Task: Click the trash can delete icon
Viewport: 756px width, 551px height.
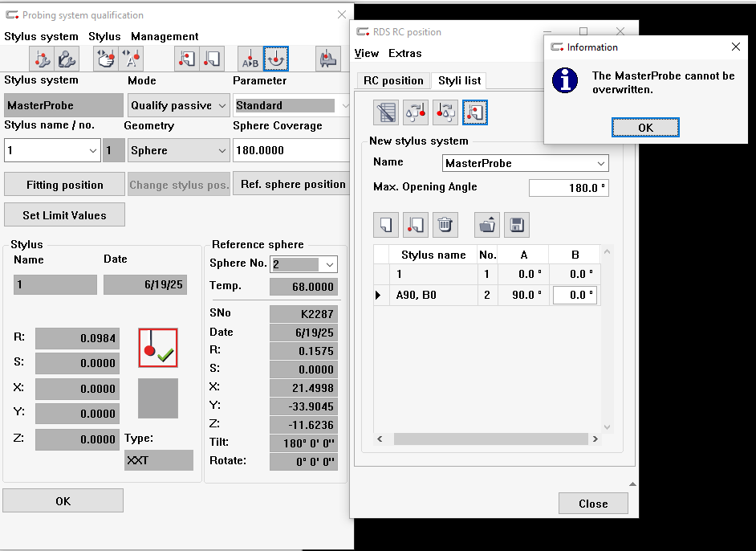Action: coord(445,225)
